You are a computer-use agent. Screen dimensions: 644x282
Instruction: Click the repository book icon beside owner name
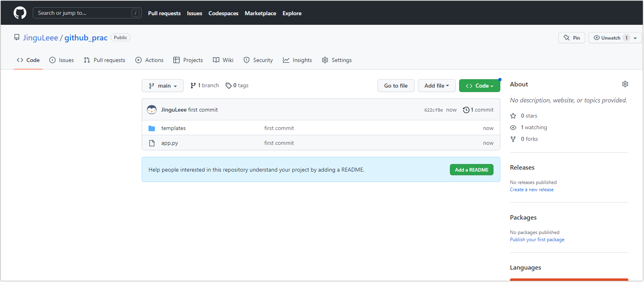pyautogui.click(x=17, y=37)
